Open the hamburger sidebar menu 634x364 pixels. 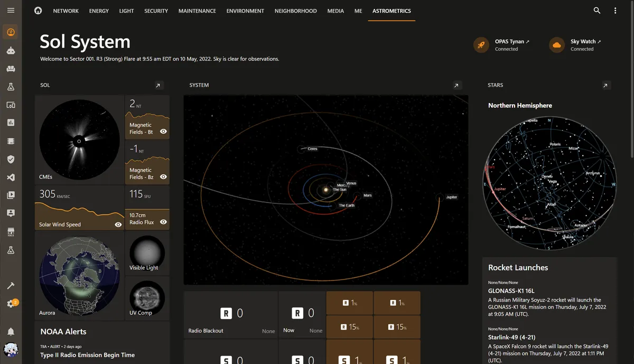[x=11, y=11]
